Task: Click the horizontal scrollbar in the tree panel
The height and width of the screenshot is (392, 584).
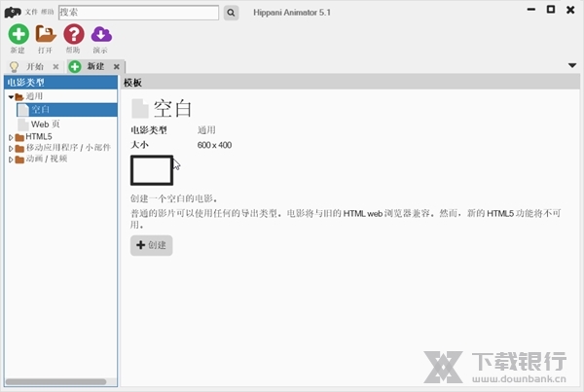Action: point(56,381)
